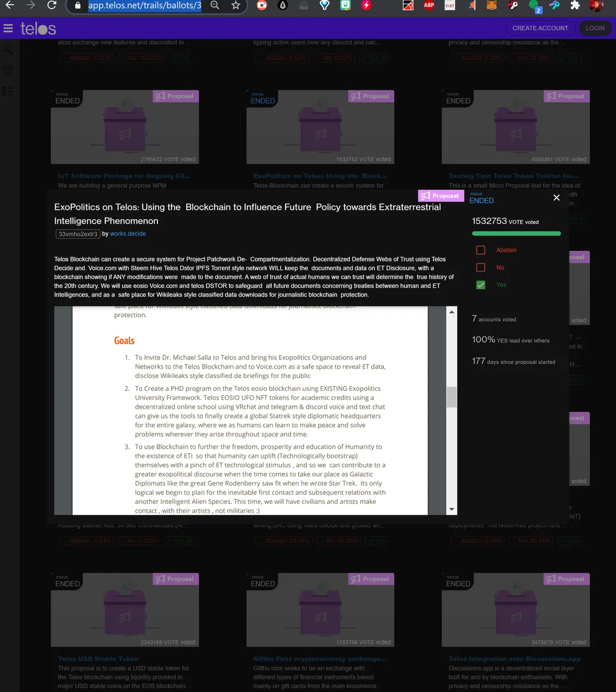The height and width of the screenshot is (692, 616).
Task: Open the works.decide author link
Action: tap(128, 234)
